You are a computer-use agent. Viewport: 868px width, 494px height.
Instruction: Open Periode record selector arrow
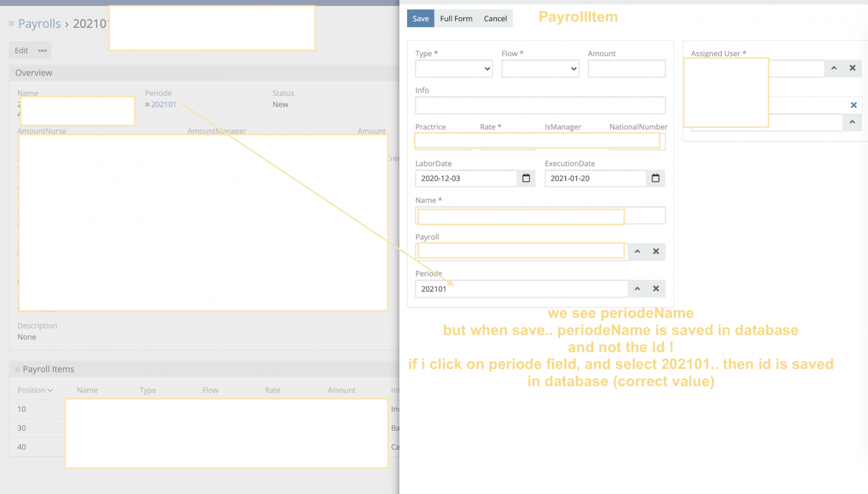(637, 289)
